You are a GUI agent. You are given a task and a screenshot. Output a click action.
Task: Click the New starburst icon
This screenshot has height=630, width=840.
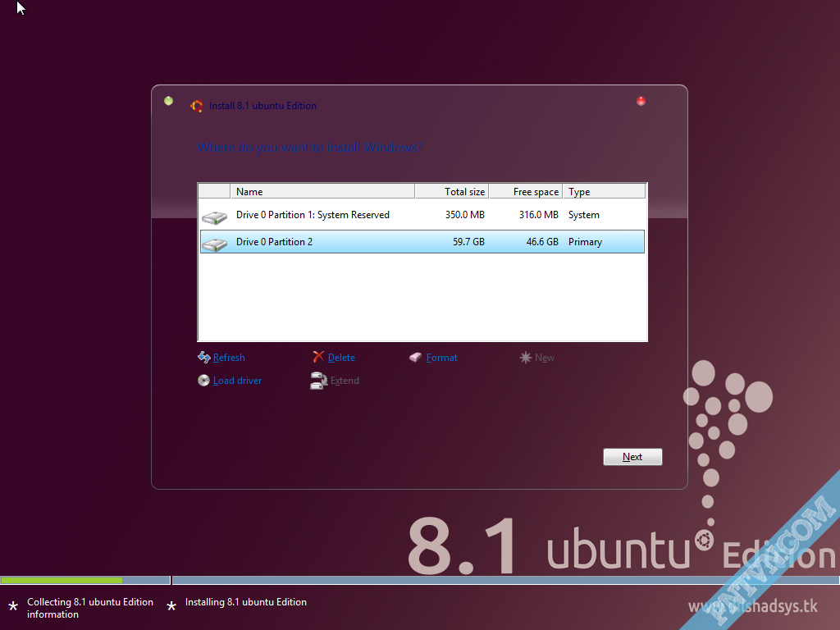526,358
